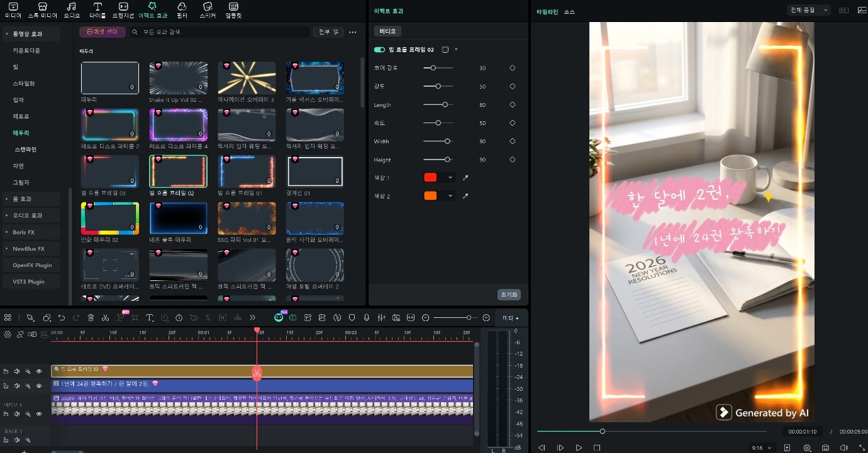Switch preview to 소스 tab
Image resolution: width=868 pixels, height=453 pixels.
pos(569,12)
